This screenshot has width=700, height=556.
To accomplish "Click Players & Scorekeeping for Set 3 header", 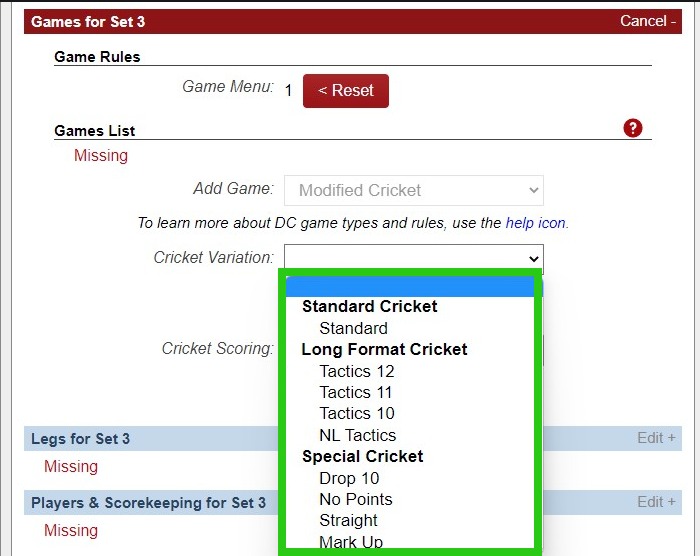I will click(x=148, y=503).
